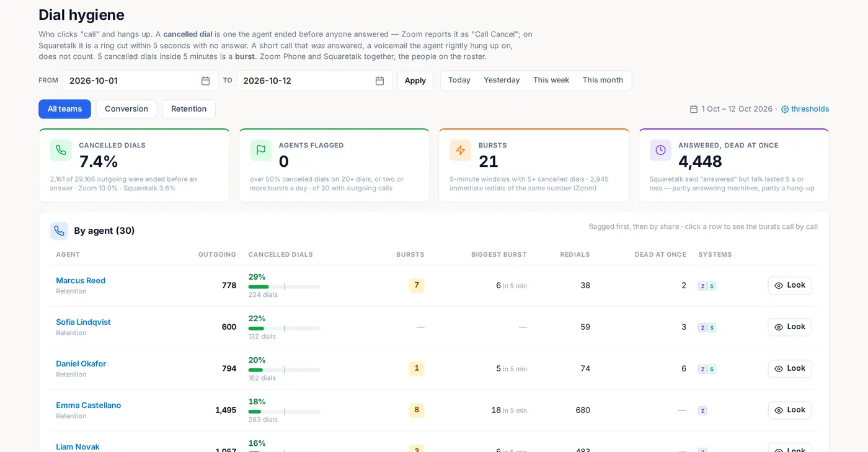Switch to the Conversion team filter

(x=126, y=109)
